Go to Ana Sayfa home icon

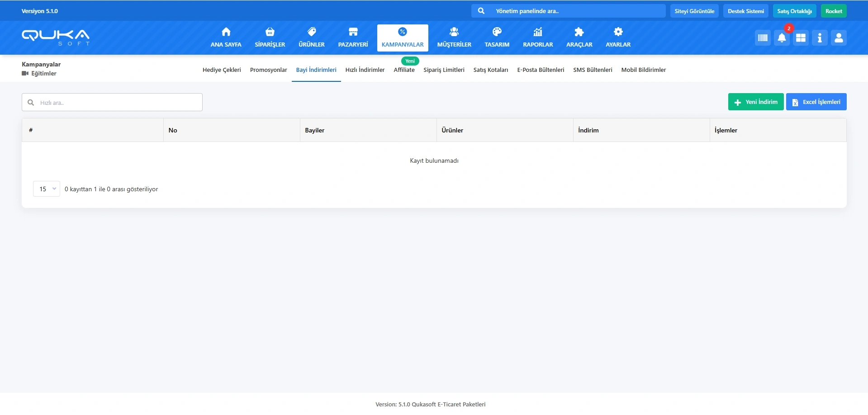pyautogui.click(x=226, y=32)
